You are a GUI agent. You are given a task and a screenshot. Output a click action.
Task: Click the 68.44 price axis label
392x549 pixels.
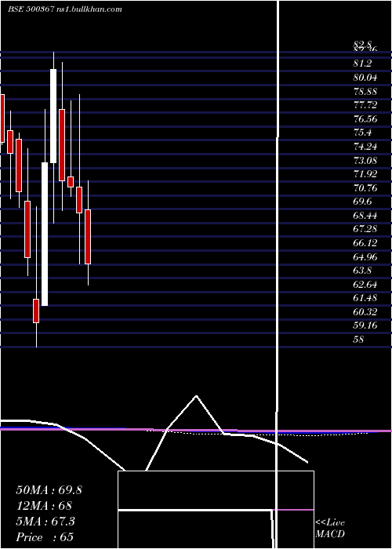(365, 216)
